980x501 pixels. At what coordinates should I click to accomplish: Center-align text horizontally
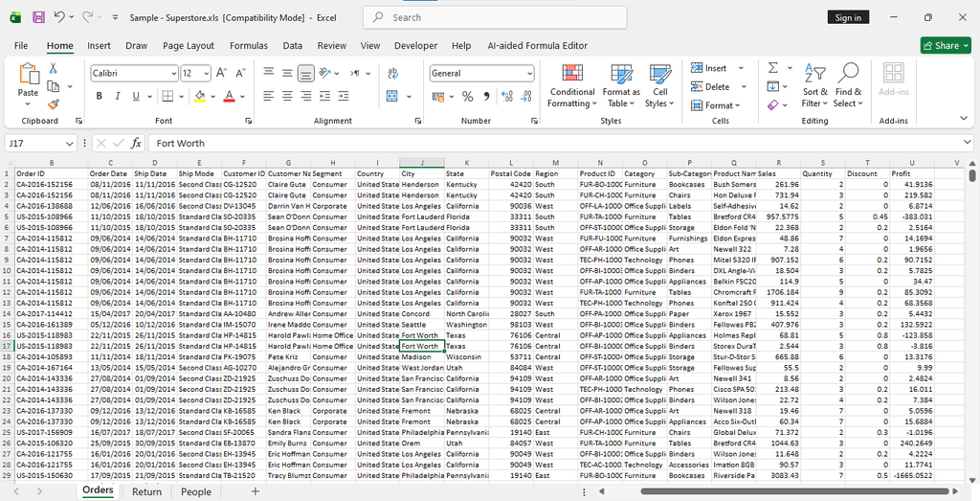pos(286,97)
